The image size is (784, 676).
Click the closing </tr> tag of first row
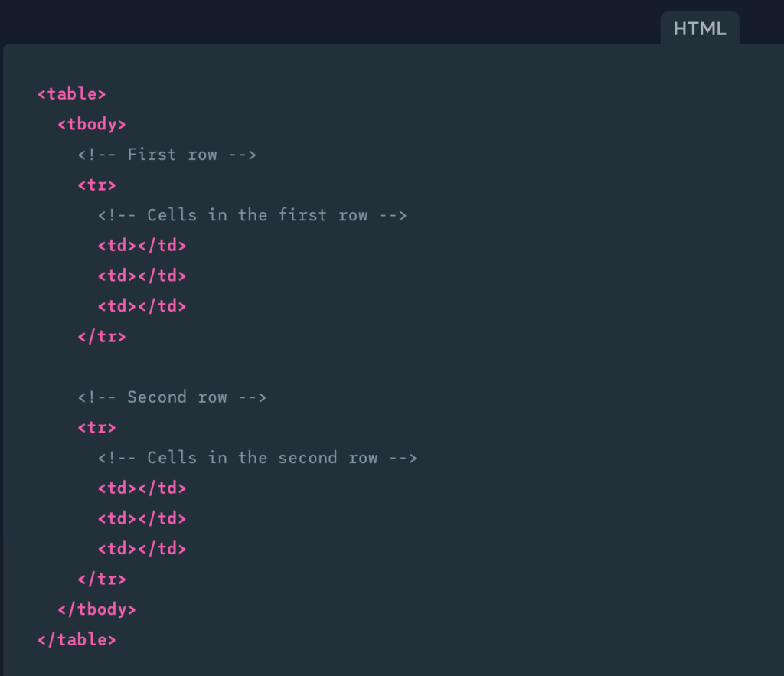(x=102, y=336)
